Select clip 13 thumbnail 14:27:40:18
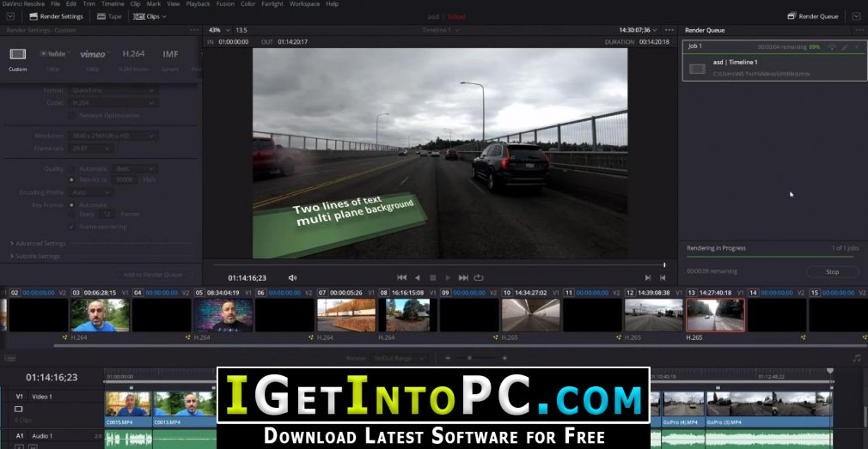 (715, 315)
